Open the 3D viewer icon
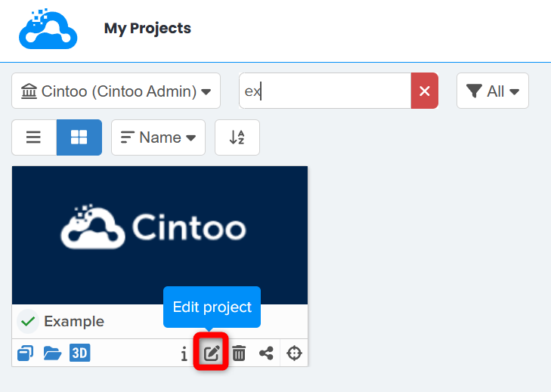The width and height of the screenshot is (551, 392). pos(80,353)
